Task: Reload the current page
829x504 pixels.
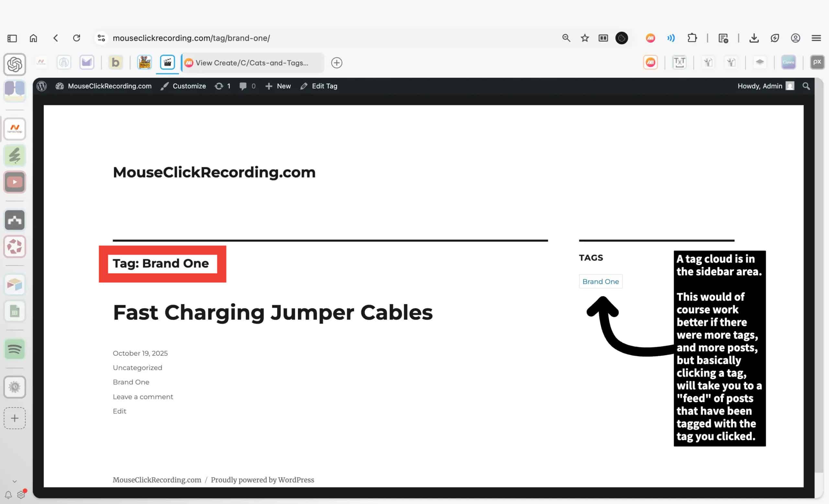Action: (77, 38)
